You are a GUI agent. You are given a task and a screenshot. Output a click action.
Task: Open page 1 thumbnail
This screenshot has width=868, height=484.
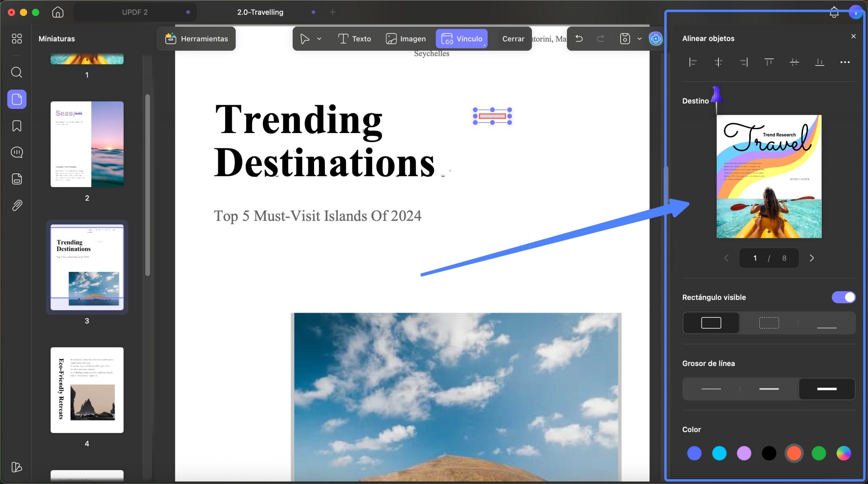tap(87, 59)
